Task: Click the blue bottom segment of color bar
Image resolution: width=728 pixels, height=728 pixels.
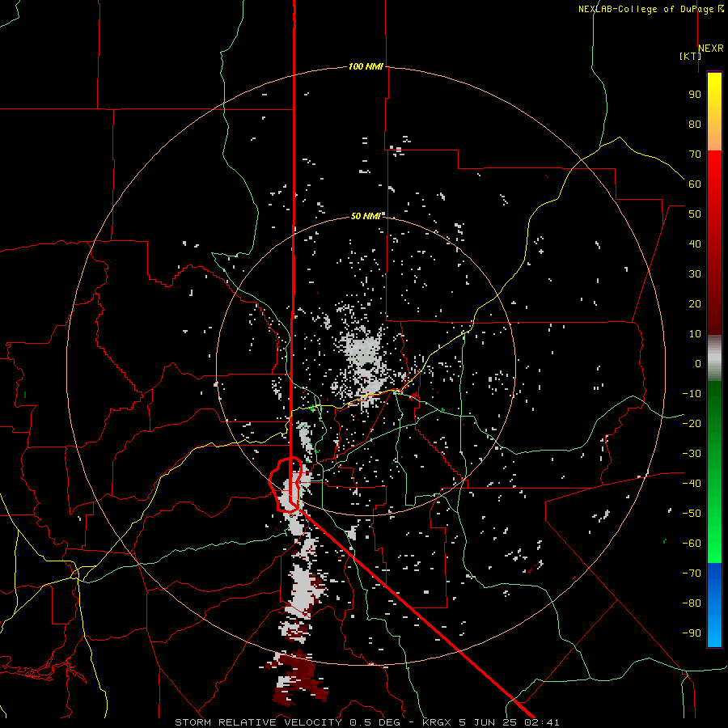Action: point(714,605)
